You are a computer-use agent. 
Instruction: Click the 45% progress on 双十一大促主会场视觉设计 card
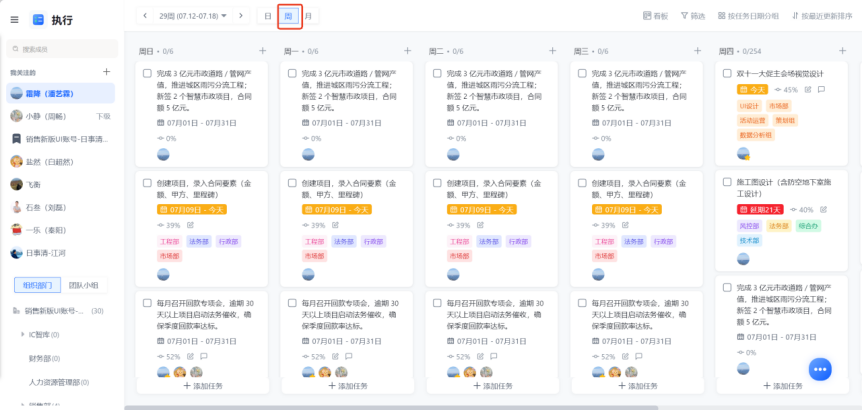pos(786,90)
